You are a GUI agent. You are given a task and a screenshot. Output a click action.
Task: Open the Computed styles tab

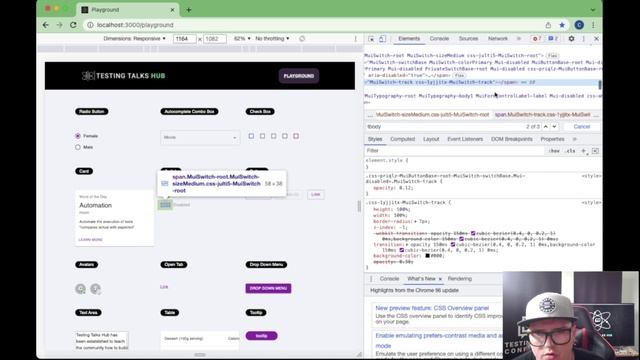click(402, 139)
